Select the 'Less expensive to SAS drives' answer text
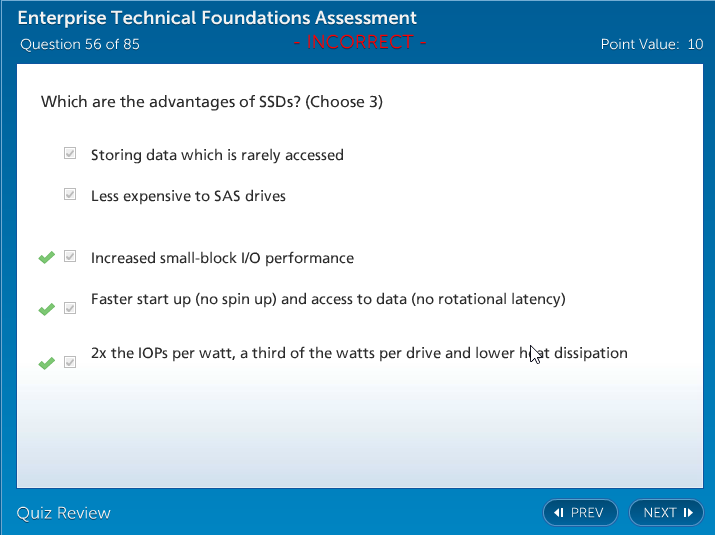This screenshot has height=535, width=715. coord(188,196)
